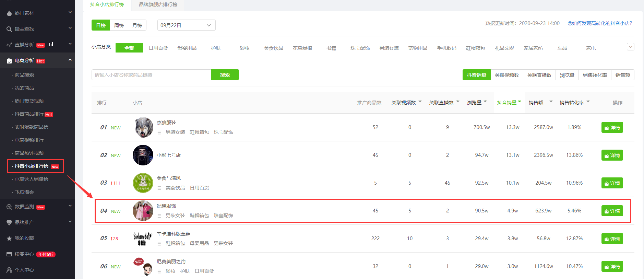Open 实时爆款商品榜 in sidebar
This screenshot has height=279, width=644.
(32, 127)
